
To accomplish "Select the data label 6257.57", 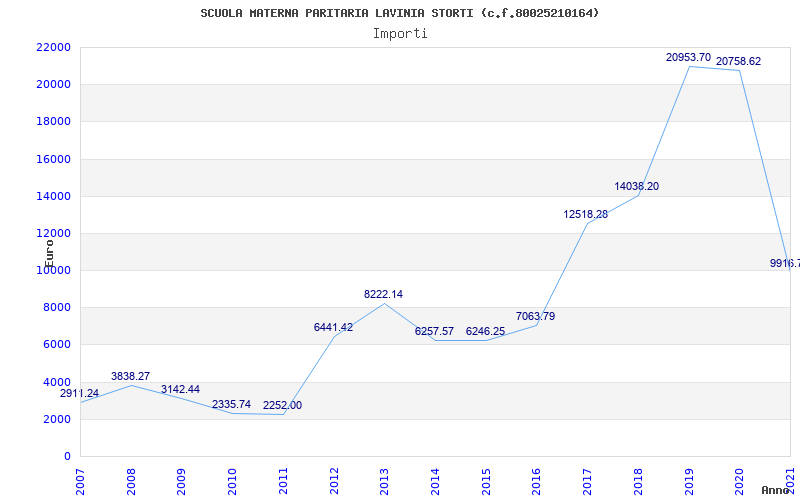I will click(434, 331).
